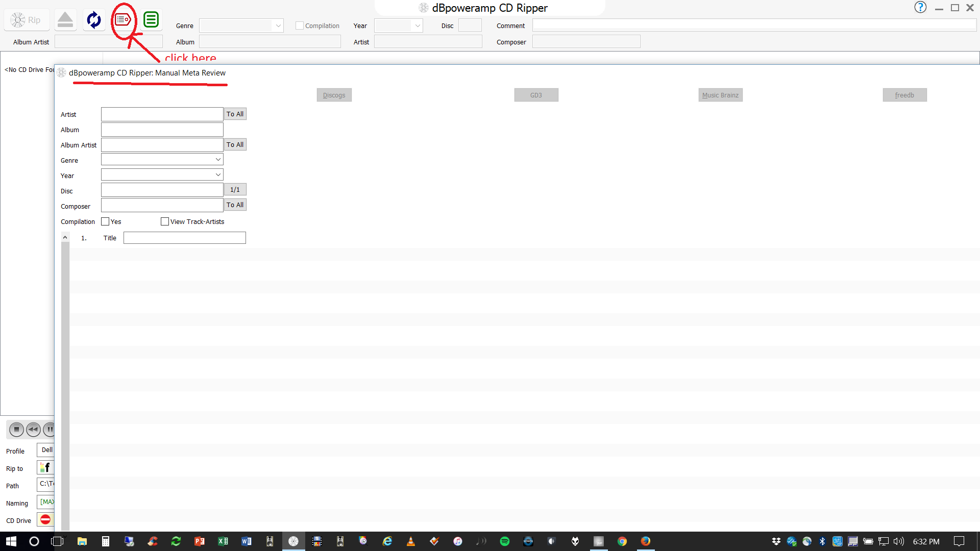The width and height of the screenshot is (980, 551).
Task: Click the track 1 Title field
Action: pyautogui.click(x=184, y=238)
